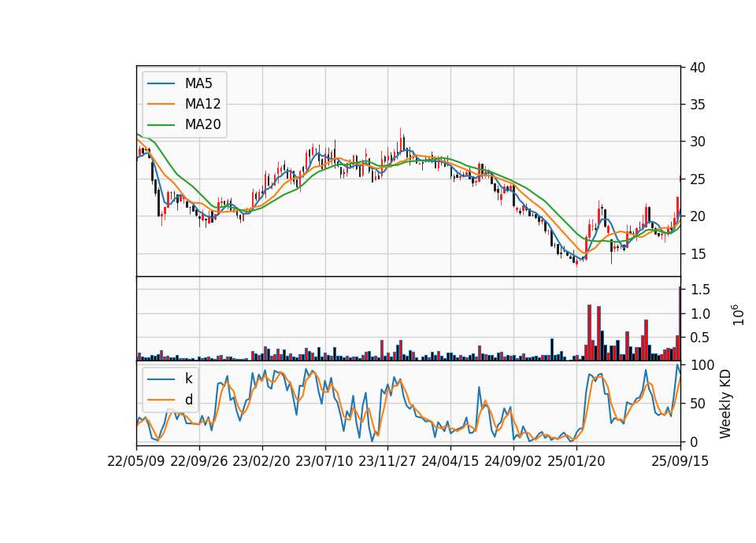
Task: Click the d legend label in KD panel
Action: pyautogui.click(x=188, y=400)
